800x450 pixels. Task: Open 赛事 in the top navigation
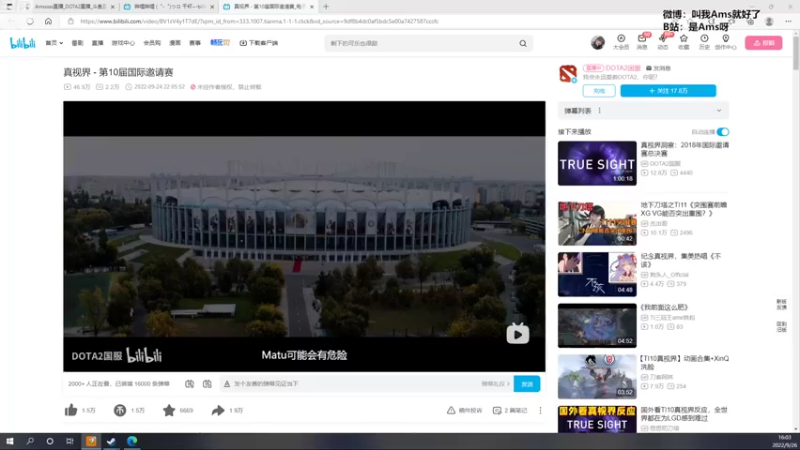click(195, 43)
